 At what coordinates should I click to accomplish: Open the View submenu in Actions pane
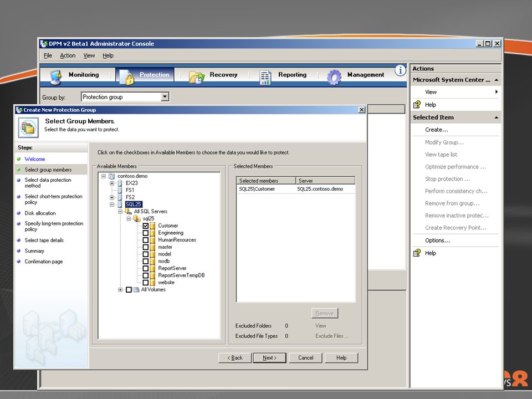coord(456,92)
